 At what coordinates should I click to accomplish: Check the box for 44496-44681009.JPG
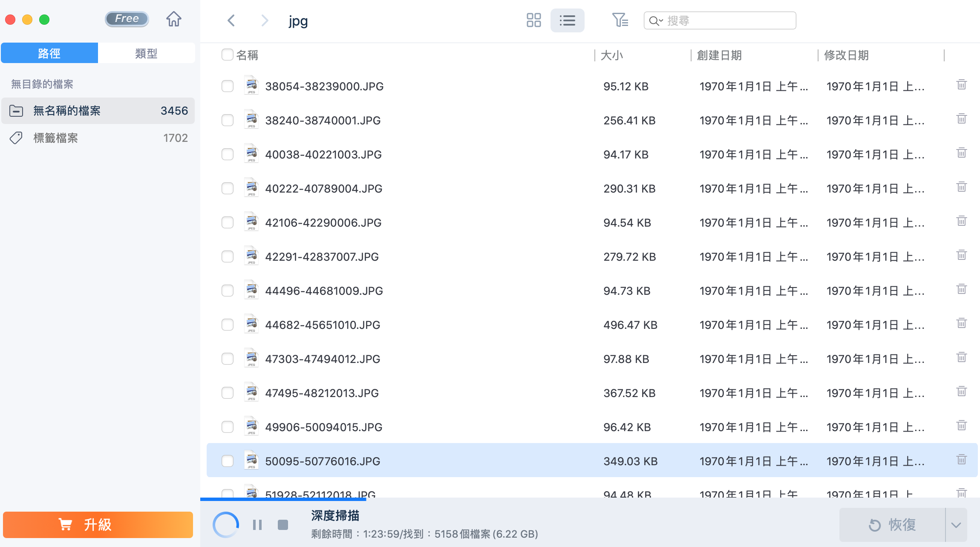click(x=228, y=291)
